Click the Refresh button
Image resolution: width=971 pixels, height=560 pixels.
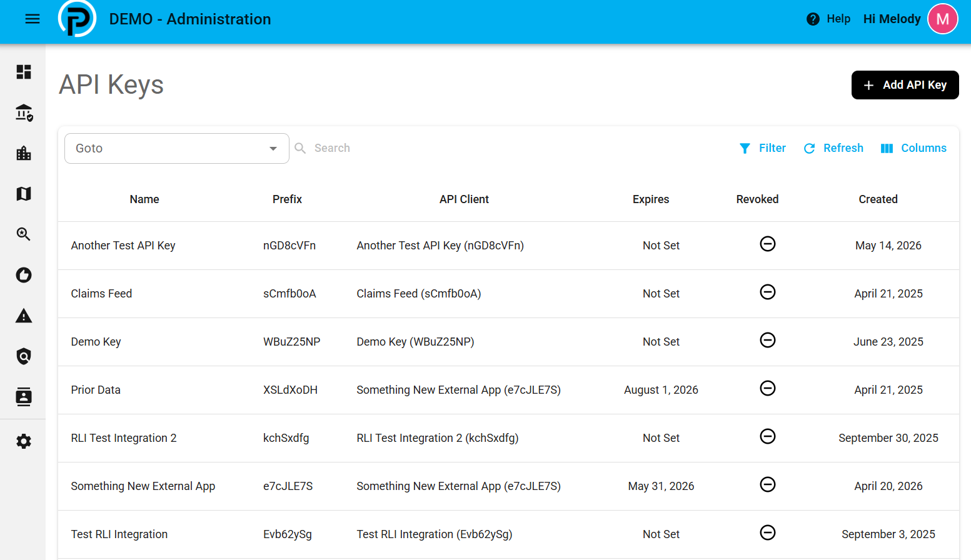[x=833, y=148]
